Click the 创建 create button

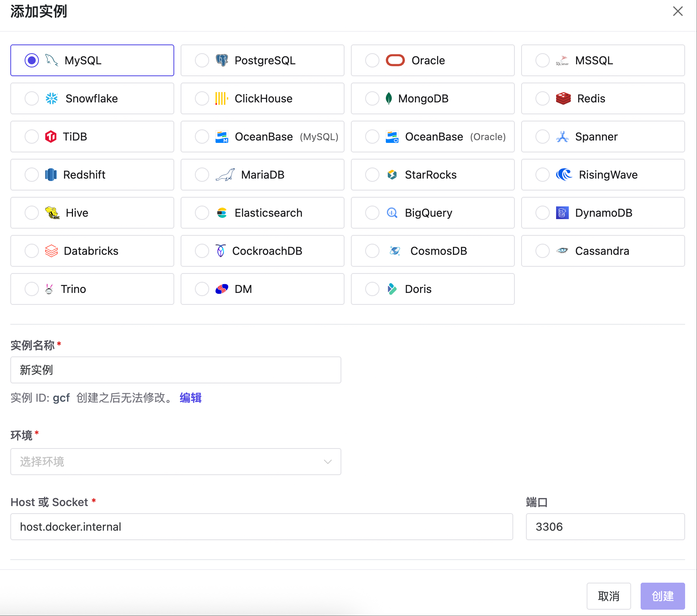[x=663, y=596]
